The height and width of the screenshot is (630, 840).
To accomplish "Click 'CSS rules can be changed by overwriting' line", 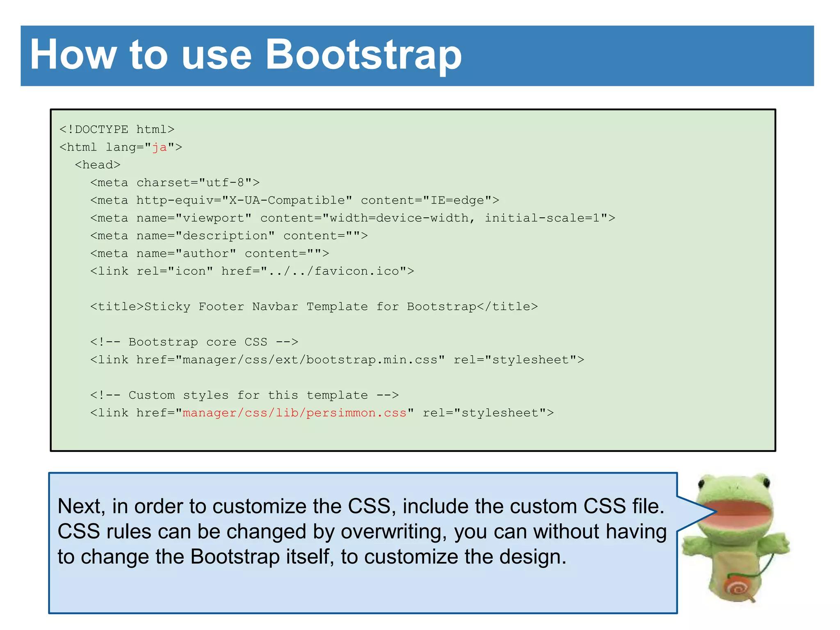I will click(x=362, y=532).
